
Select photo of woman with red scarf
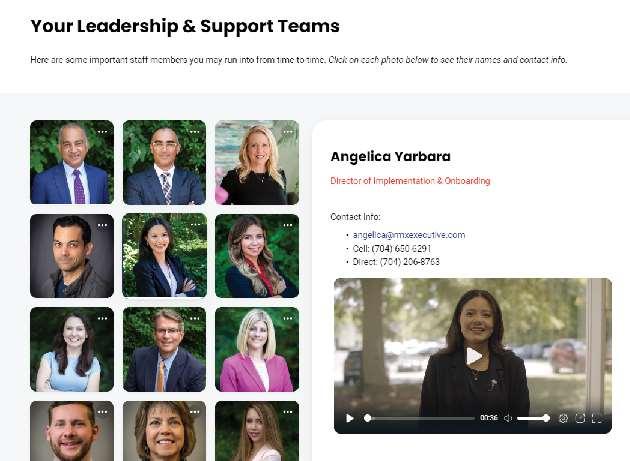(257, 256)
